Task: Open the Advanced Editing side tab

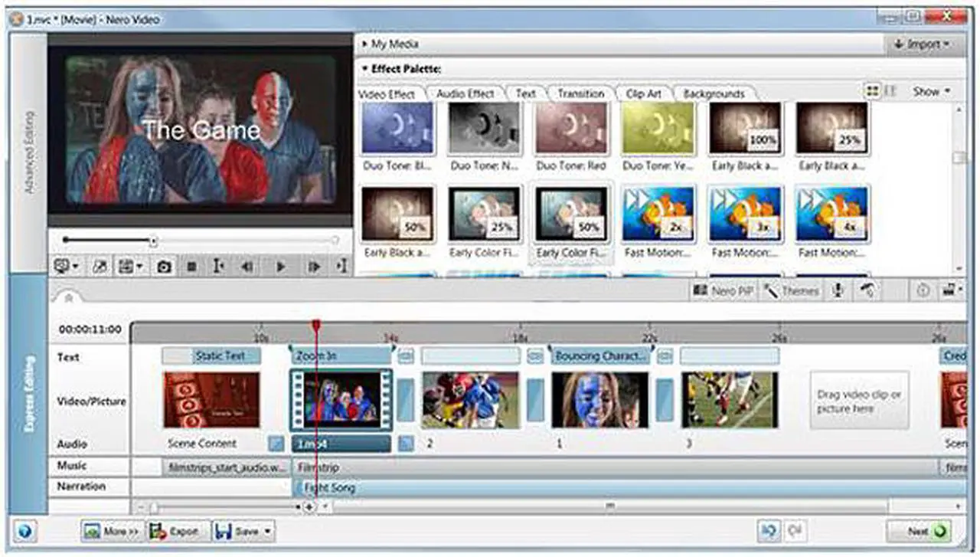Action: click(x=29, y=152)
